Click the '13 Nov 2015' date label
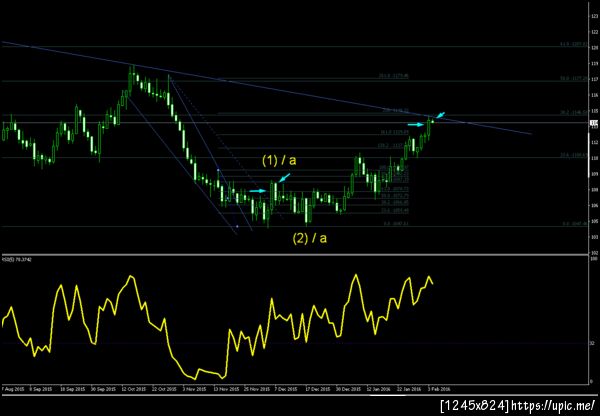The height and width of the screenshot is (416, 600). coord(226,389)
